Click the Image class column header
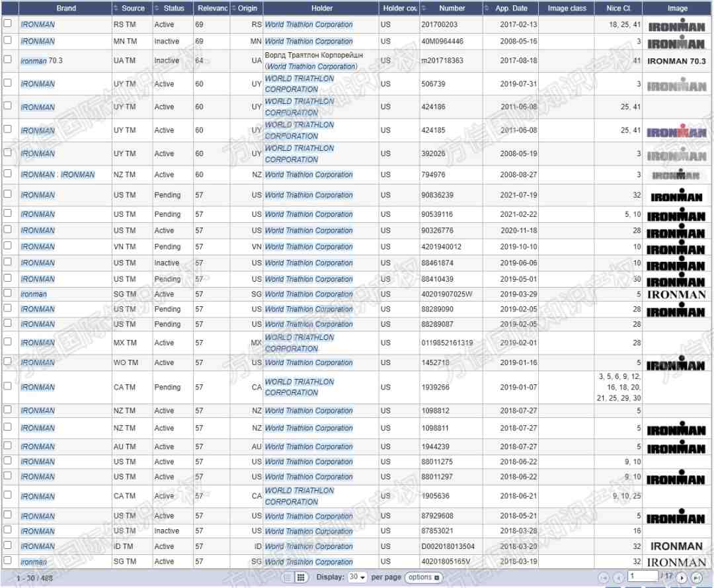Image resolution: width=714 pixels, height=588 pixels. (567, 8)
